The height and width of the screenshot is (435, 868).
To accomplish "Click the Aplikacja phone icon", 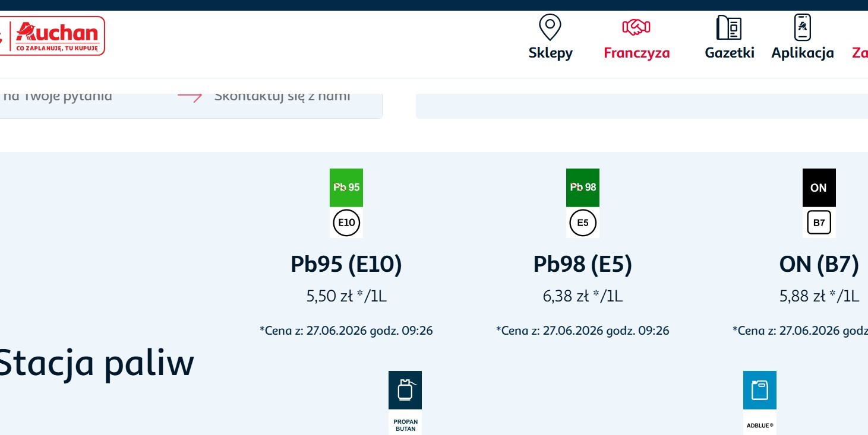I will point(802,27).
